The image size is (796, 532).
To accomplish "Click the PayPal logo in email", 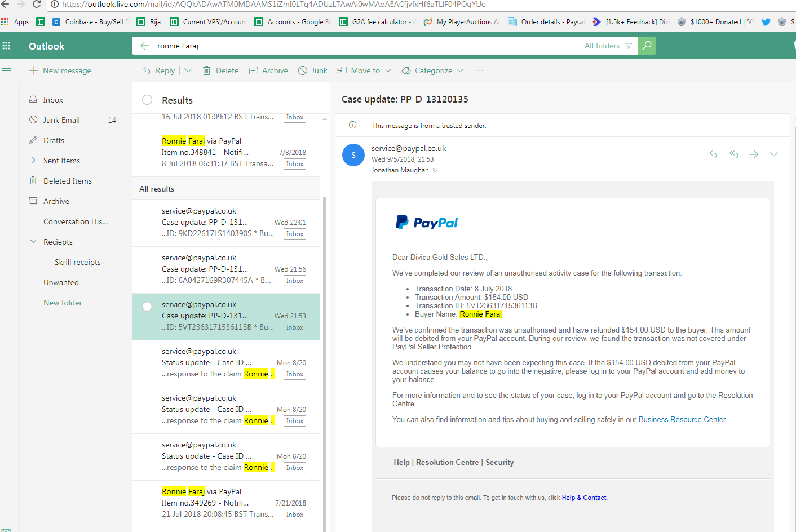I will [427, 223].
